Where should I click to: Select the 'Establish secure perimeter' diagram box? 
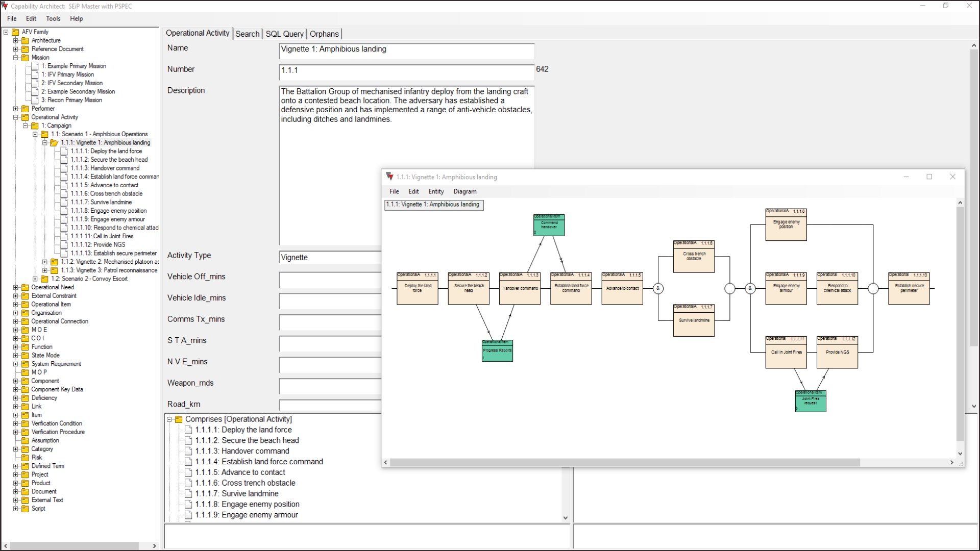pyautogui.click(x=909, y=289)
